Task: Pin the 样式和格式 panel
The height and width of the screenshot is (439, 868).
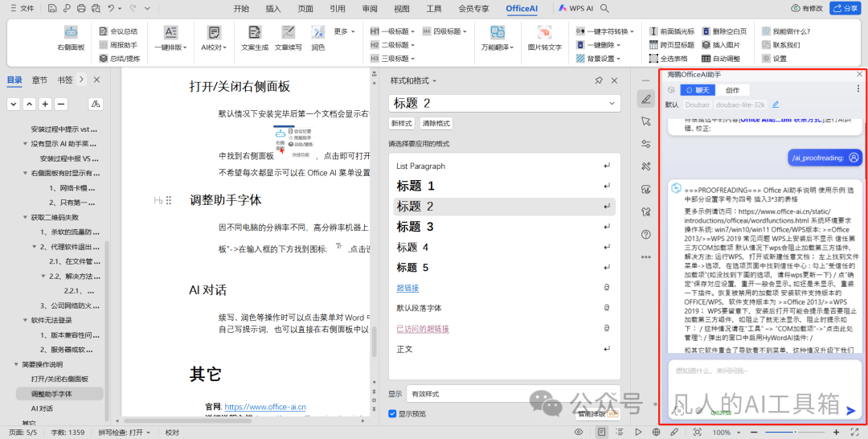Action: [x=599, y=81]
